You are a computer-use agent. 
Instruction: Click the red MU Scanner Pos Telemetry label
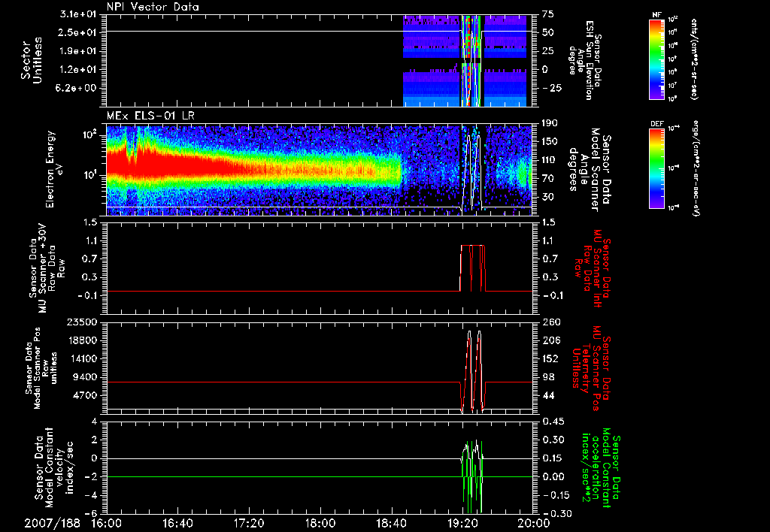tap(591, 368)
